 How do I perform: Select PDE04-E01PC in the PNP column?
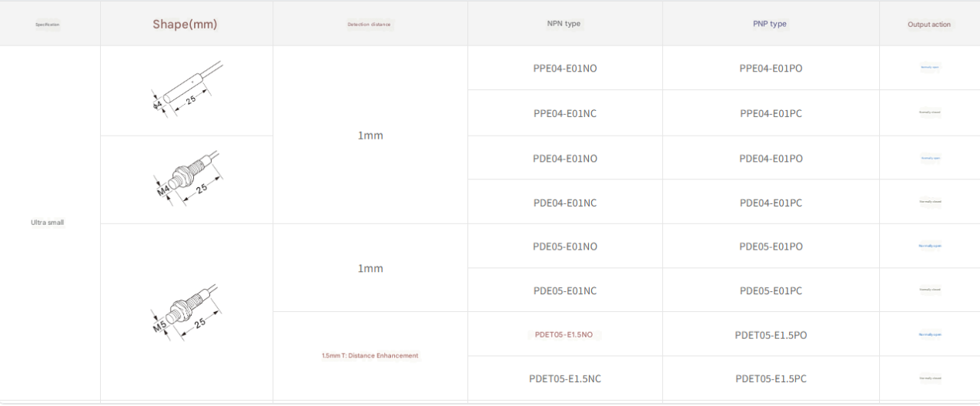click(771, 203)
